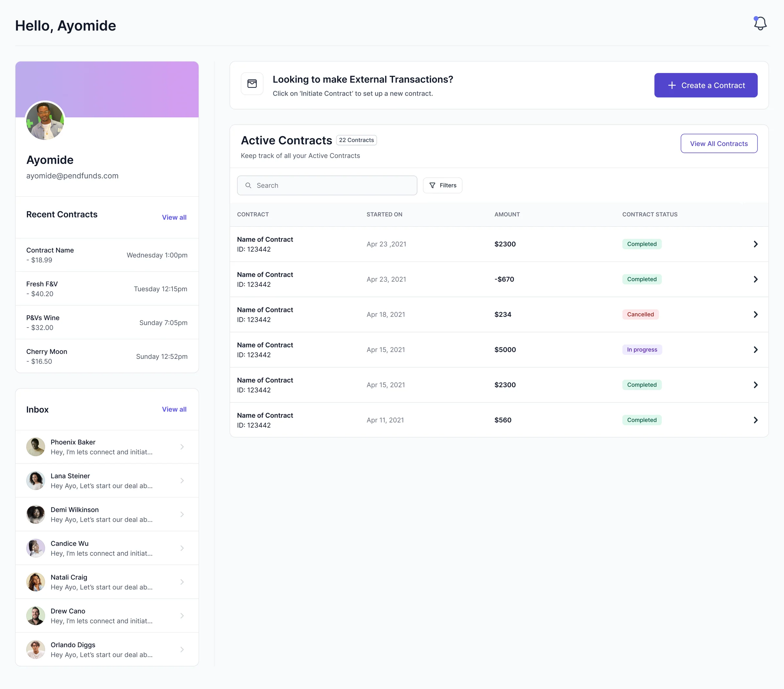The width and height of the screenshot is (784, 689).
Task: Focus the contracts Search field
Action: [x=327, y=185]
